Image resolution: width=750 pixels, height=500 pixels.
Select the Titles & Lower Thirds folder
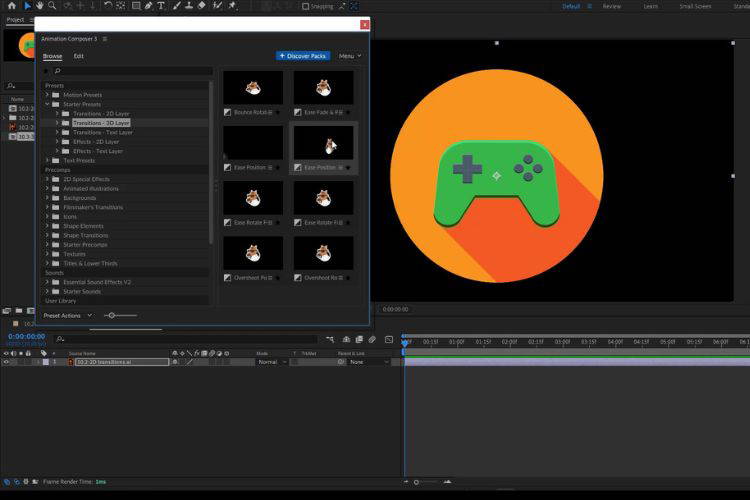(x=90, y=263)
